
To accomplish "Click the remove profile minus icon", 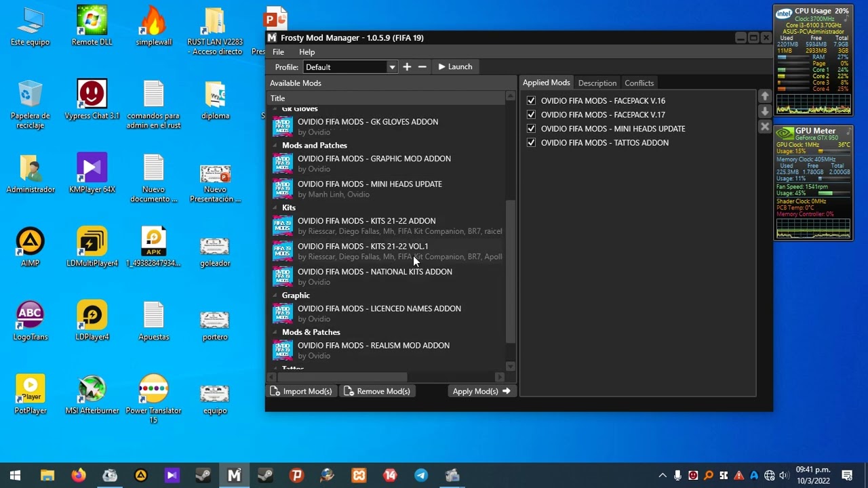I will coord(422,66).
